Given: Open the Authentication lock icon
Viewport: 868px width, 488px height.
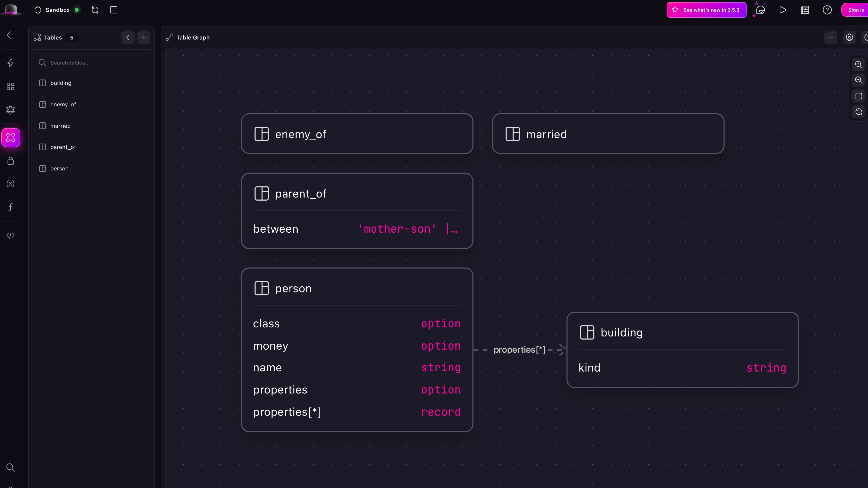Looking at the screenshot, I should click(10, 161).
